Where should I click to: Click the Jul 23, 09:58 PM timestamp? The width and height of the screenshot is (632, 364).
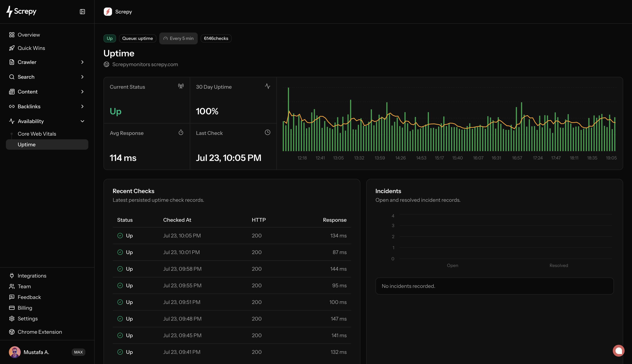(x=182, y=269)
